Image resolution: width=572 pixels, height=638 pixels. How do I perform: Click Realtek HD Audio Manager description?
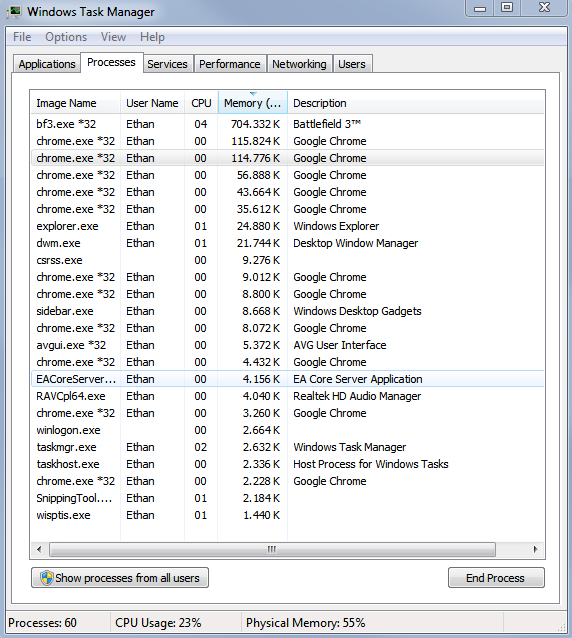357,396
